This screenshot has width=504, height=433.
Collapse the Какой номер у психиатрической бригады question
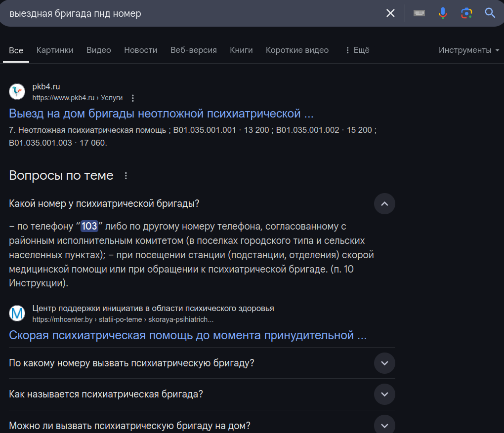(384, 203)
